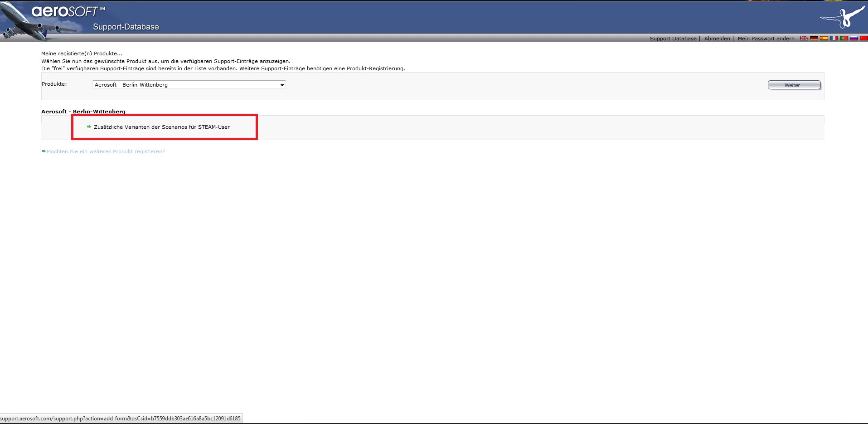Switch language to English via UK flag
Image resolution: width=868 pixels, height=424 pixels.
(x=804, y=38)
